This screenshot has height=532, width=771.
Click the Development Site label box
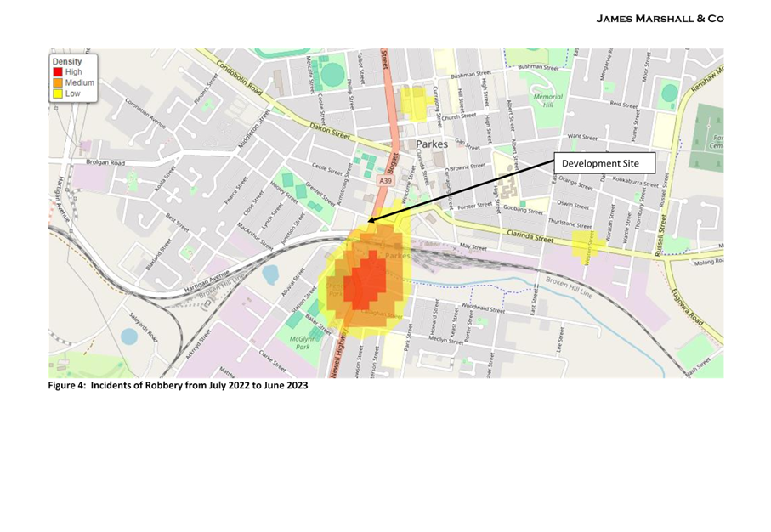(604, 163)
